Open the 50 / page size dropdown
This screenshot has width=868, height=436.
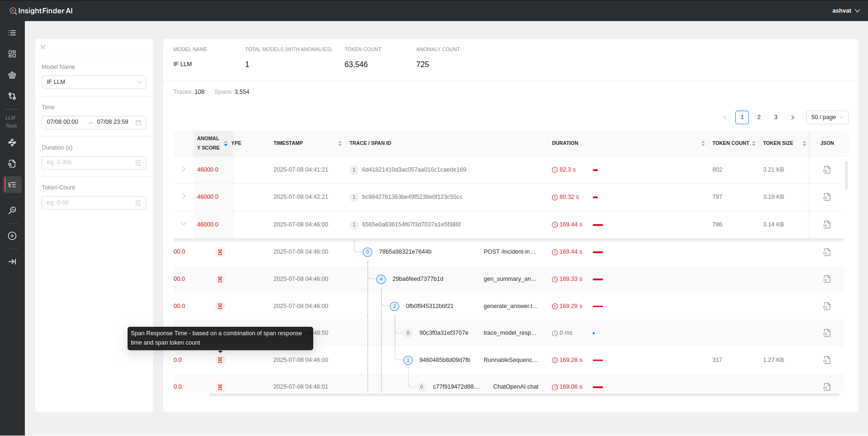(827, 117)
